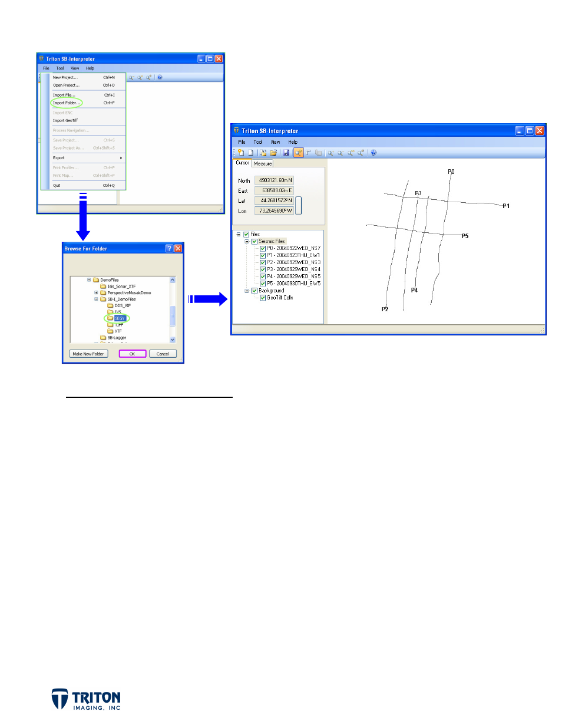
Task: Click the North coordinate field
Action: click(274, 180)
